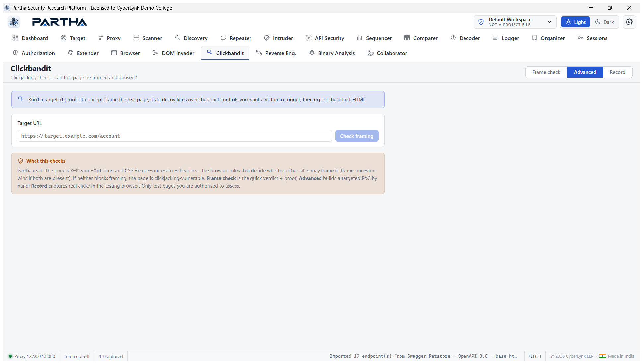Click Intercept off in status bar
The width and height of the screenshot is (643, 364).
click(x=77, y=356)
